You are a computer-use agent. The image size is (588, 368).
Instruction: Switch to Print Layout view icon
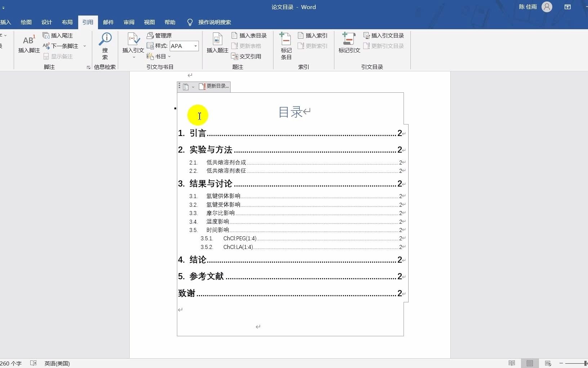coord(530,363)
